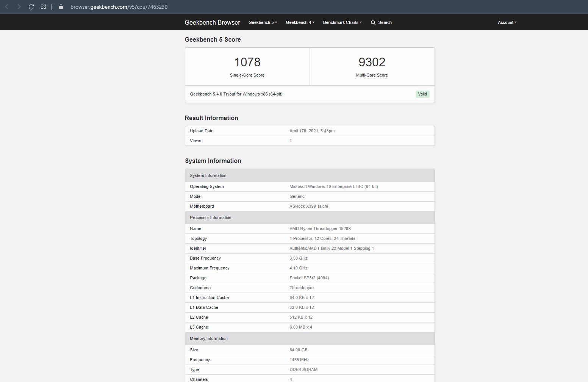588x382 pixels.
Task: Go forward using the browser forward arrow
Action: (x=19, y=7)
